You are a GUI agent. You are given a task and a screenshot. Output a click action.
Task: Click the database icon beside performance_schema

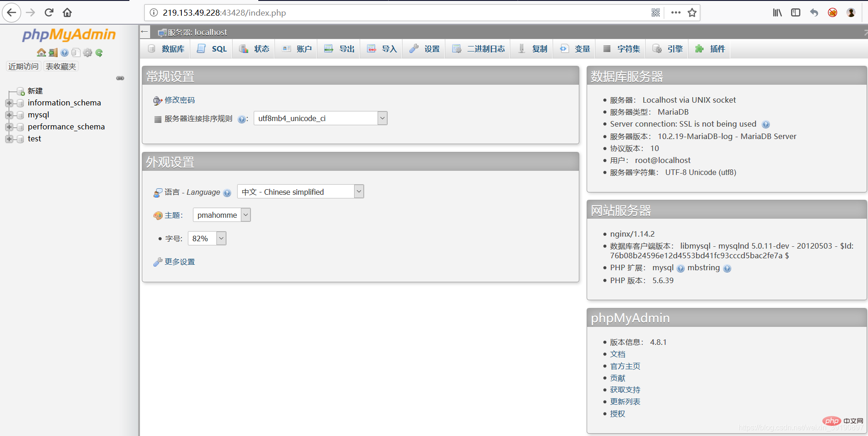[20, 127]
